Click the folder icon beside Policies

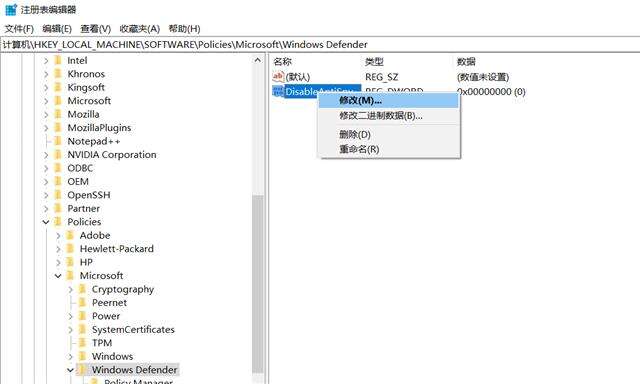click(x=58, y=222)
